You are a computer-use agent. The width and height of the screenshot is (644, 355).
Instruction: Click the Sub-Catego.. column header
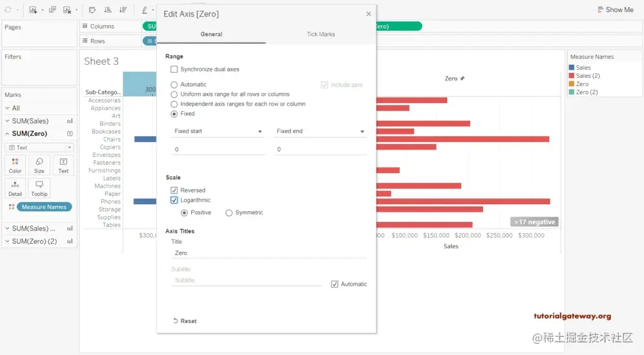[103, 92]
